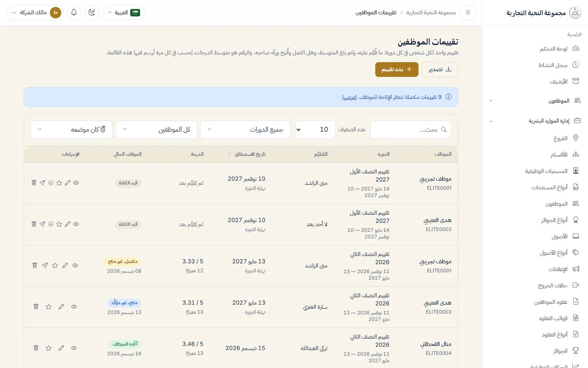
Task: Open the العربية language selector
Action: click(124, 12)
